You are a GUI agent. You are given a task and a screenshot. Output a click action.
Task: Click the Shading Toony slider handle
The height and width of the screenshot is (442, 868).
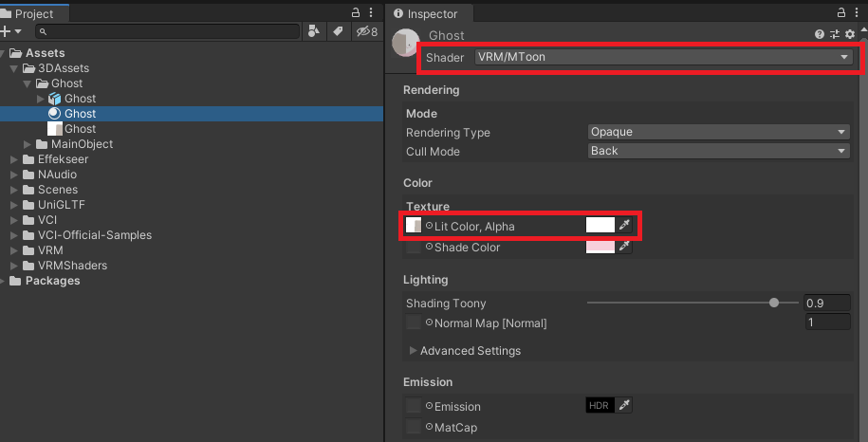pyautogui.click(x=774, y=303)
